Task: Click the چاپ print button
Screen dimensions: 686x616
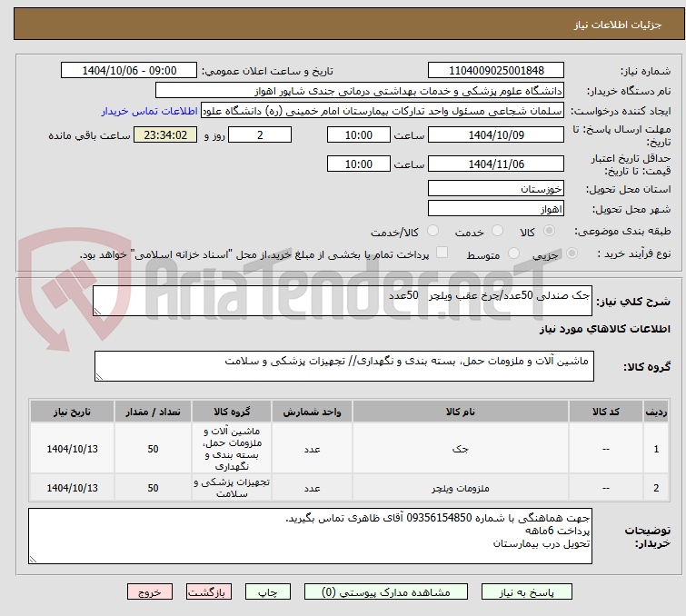Action: click(267, 592)
